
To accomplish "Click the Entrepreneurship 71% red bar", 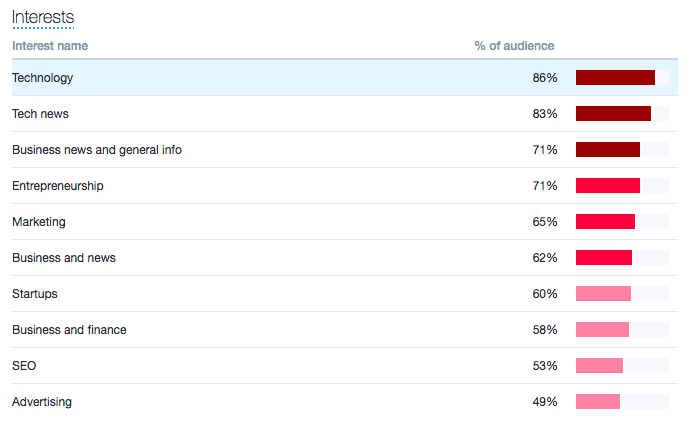I will click(608, 185).
